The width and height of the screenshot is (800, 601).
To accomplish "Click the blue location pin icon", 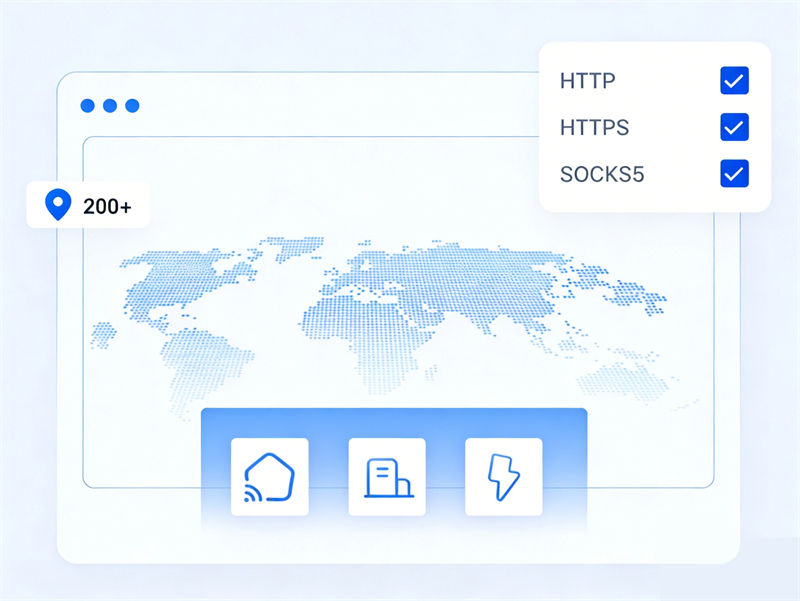I will click(x=59, y=206).
